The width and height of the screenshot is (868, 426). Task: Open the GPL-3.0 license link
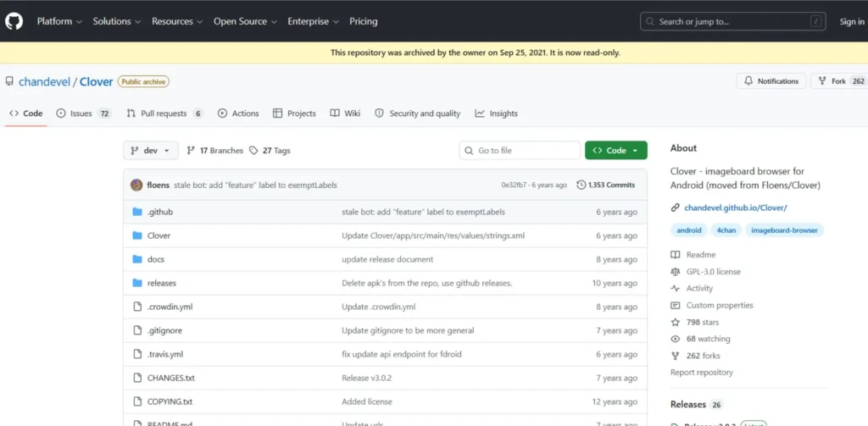pyautogui.click(x=713, y=272)
